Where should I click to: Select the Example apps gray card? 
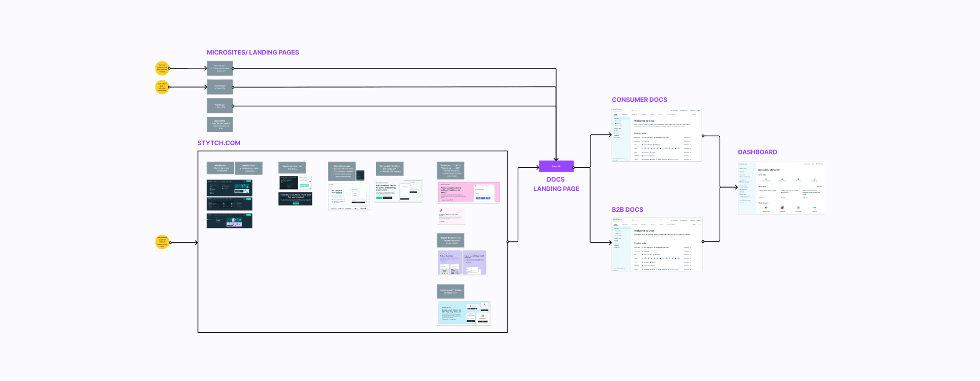(220, 68)
